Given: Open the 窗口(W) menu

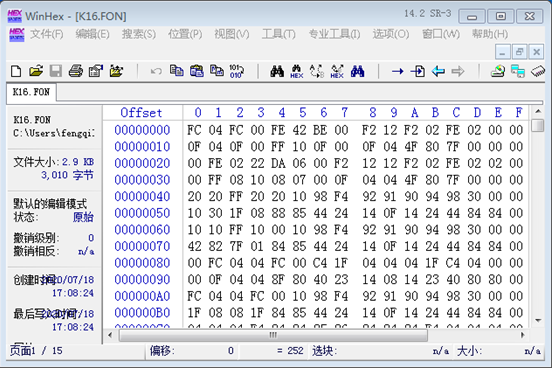Looking at the screenshot, I should pyautogui.click(x=441, y=34).
